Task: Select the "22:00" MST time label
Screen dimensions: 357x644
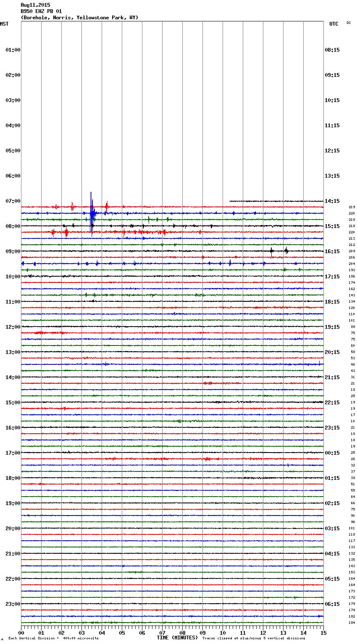Action: [13, 579]
